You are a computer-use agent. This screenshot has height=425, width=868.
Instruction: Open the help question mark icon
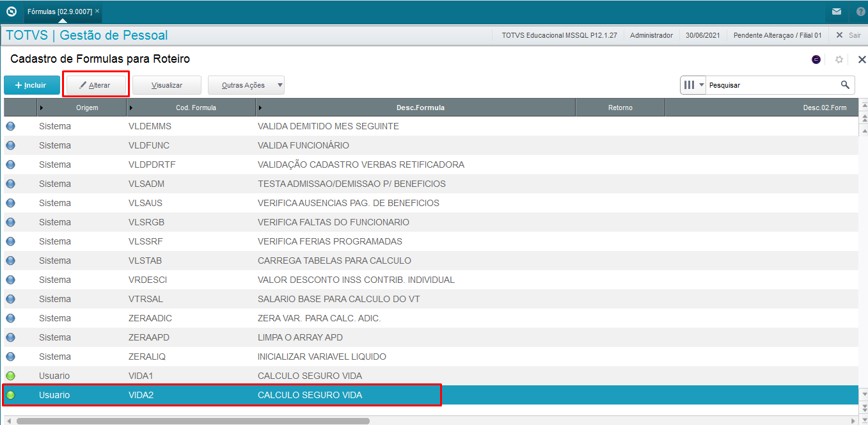click(860, 12)
